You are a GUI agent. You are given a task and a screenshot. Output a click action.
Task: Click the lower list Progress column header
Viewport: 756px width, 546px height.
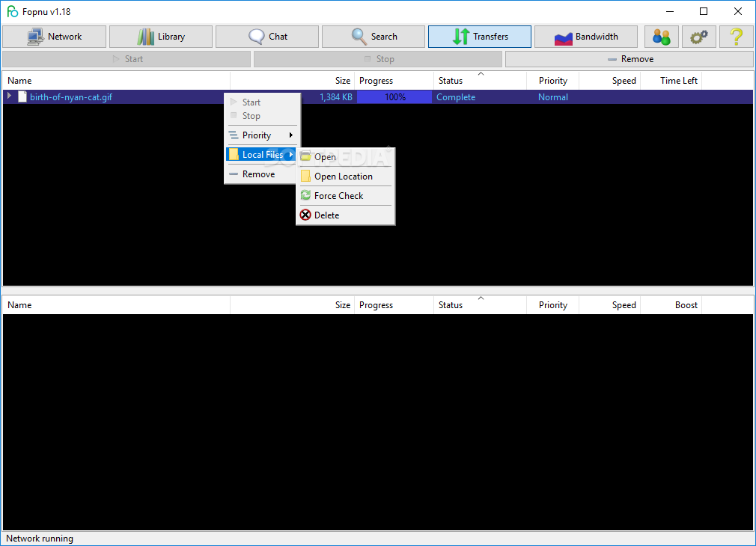(394, 305)
